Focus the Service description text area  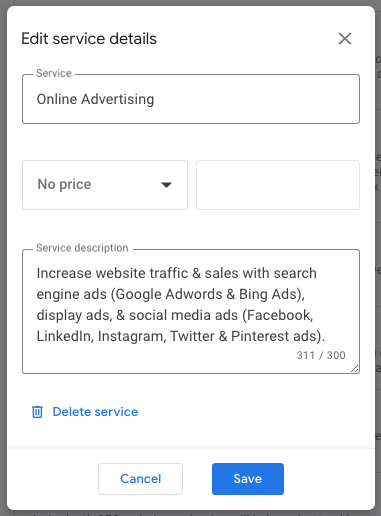pos(191,311)
